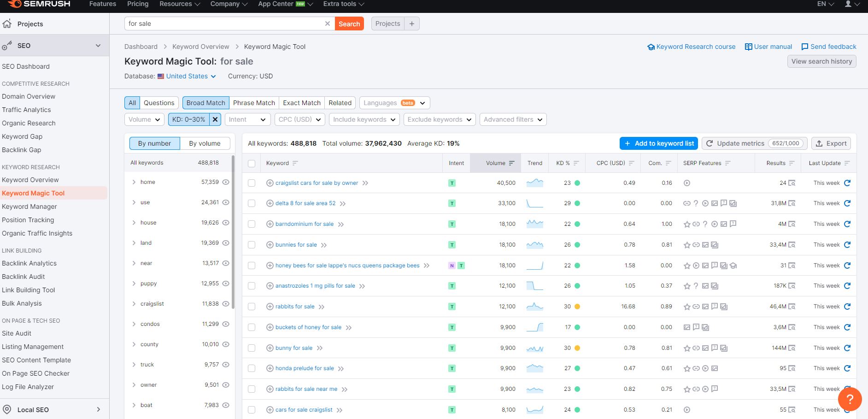
Task: Click Add to keyword list button
Action: click(659, 143)
